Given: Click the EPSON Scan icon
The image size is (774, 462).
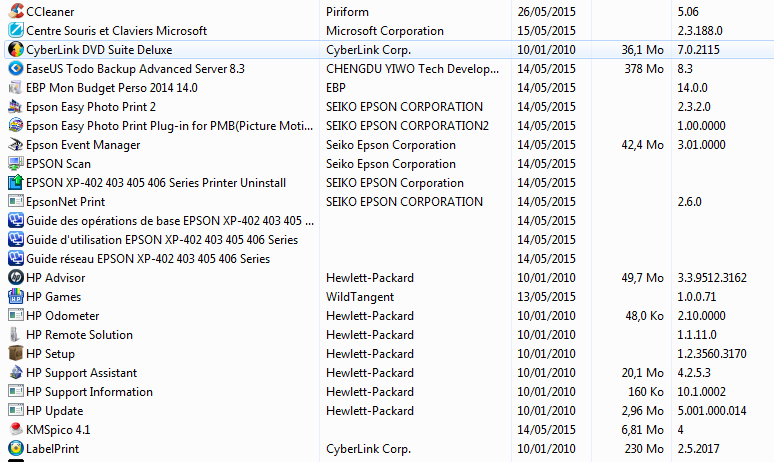Looking at the screenshot, I should [16, 163].
